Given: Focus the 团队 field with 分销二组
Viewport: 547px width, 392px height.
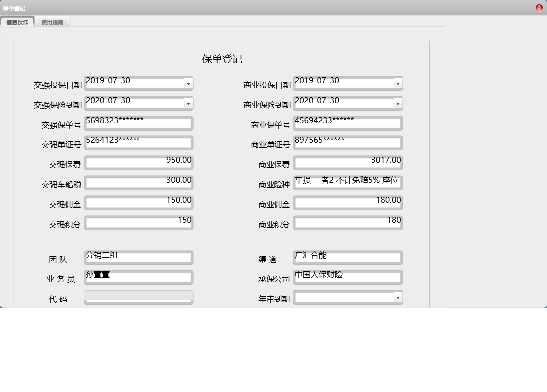Looking at the screenshot, I should click(138, 258).
